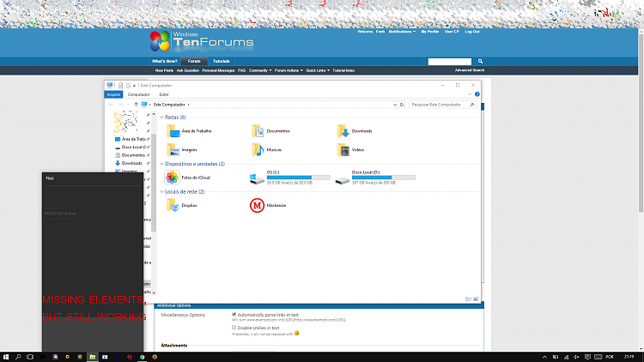The height and width of the screenshot is (362, 644).
Task: Select the Forum tab
Action: (x=194, y=61)
